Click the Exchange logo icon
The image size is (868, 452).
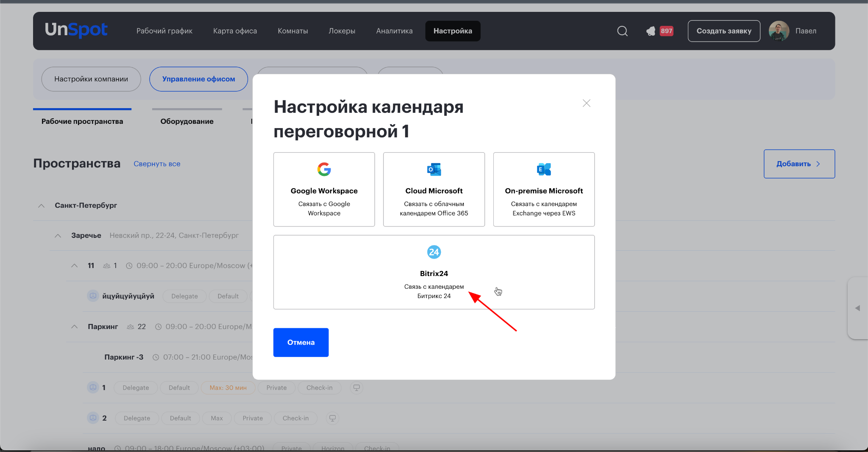click(544, 169)
